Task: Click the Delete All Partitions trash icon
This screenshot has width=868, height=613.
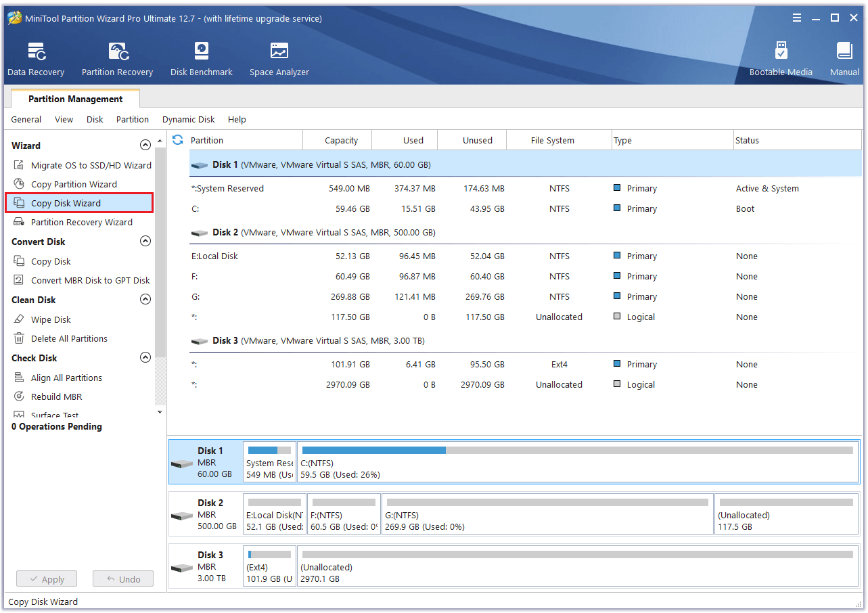Action: tap(19, 338)
